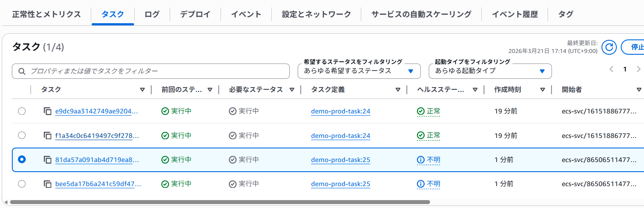
Task: Switch to the ログ tab
Action: point(152,14)
